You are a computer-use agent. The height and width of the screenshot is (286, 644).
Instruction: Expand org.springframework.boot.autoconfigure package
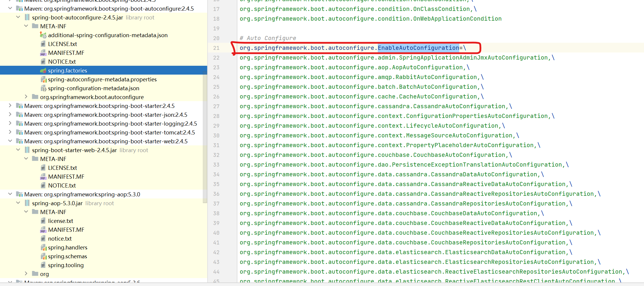click(26, 97)
